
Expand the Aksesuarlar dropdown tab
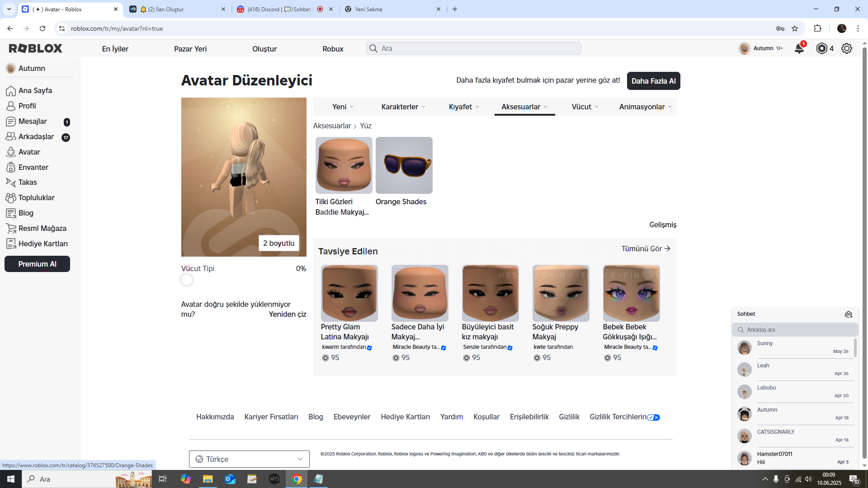(x=524, y=107)
